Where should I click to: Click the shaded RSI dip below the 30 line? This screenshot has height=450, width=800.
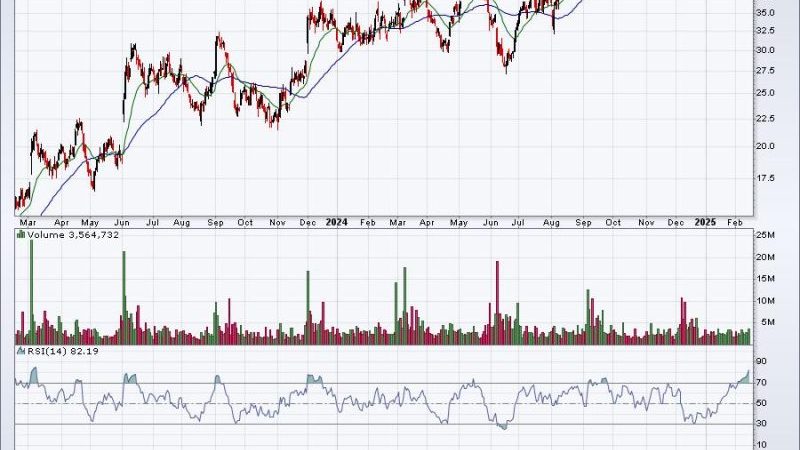click(x=502, y=427)
